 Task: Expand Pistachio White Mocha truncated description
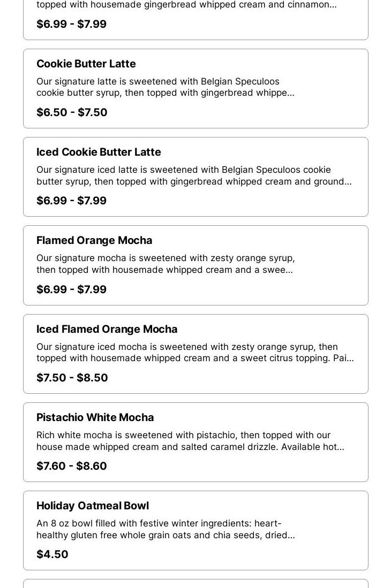click(x=190, y=441)
